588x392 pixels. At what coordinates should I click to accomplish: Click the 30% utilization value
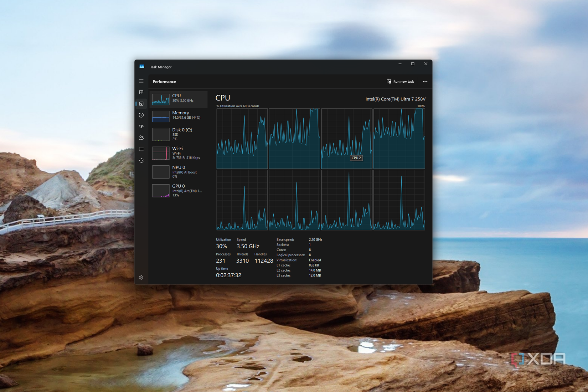click(221, 246)
